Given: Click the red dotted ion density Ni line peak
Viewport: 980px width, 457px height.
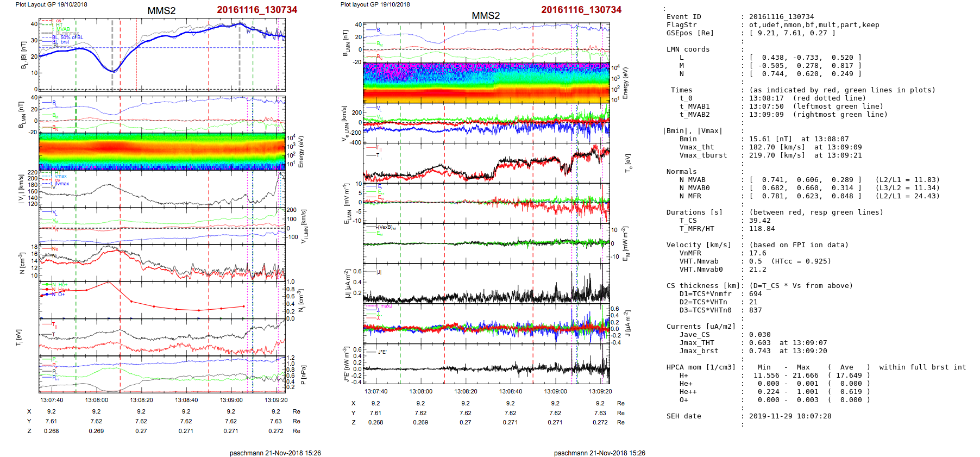Looking at the screenshot, I should tap(108, 282).
